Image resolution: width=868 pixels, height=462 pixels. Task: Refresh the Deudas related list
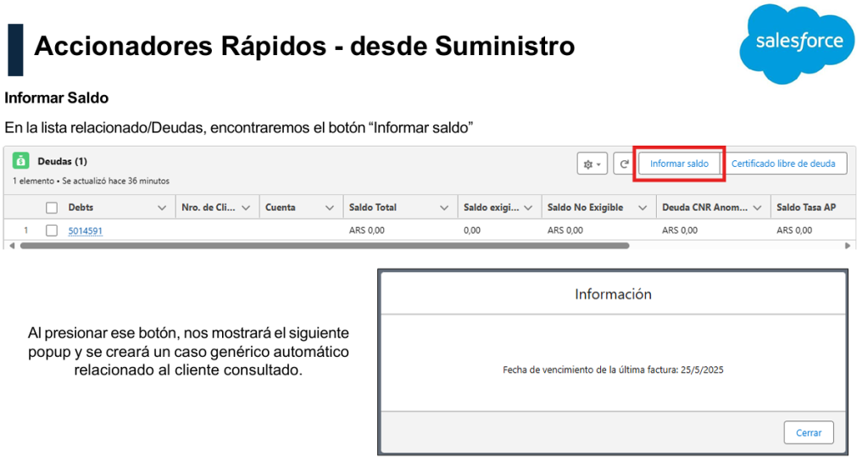tap(625, 164)
